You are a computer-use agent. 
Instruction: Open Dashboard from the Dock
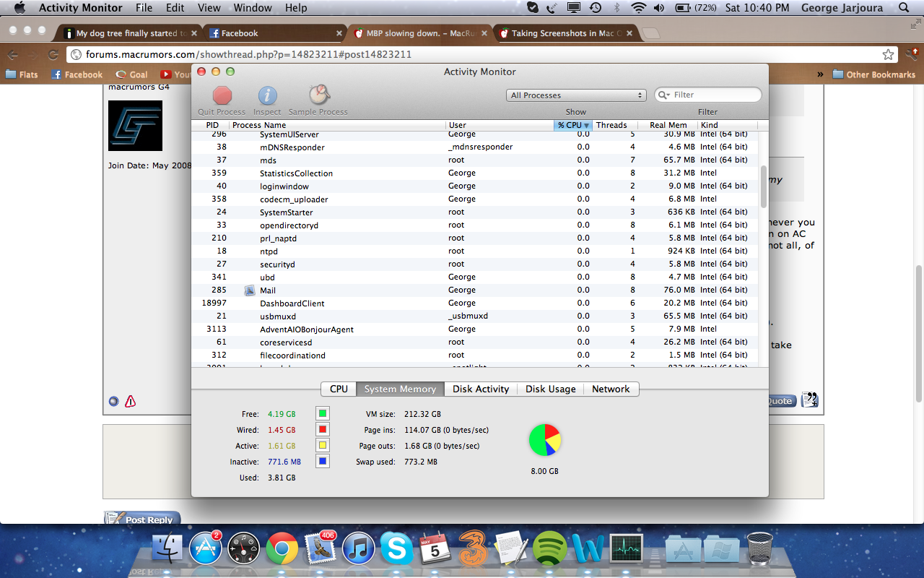[x=244, y=549]
